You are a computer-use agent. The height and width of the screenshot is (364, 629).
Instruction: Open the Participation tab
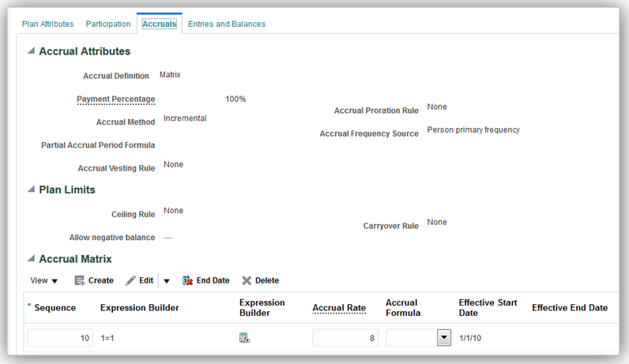[108, 24]
